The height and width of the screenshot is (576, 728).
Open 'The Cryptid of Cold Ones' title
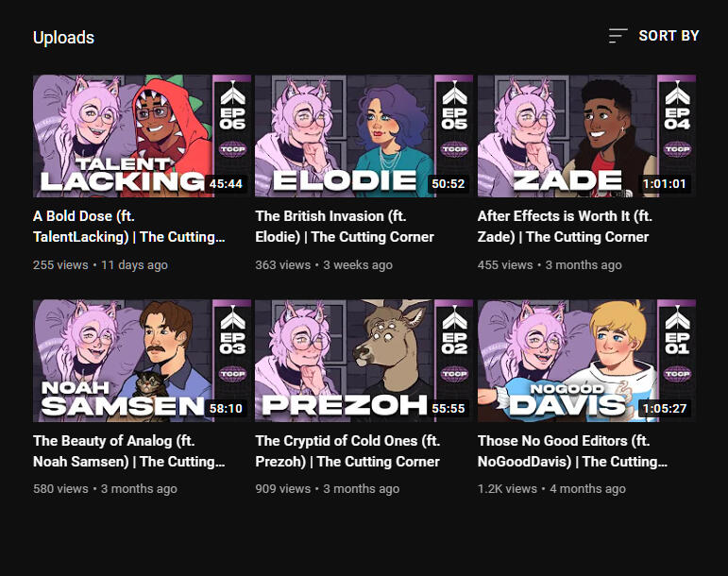pos(347,451)
